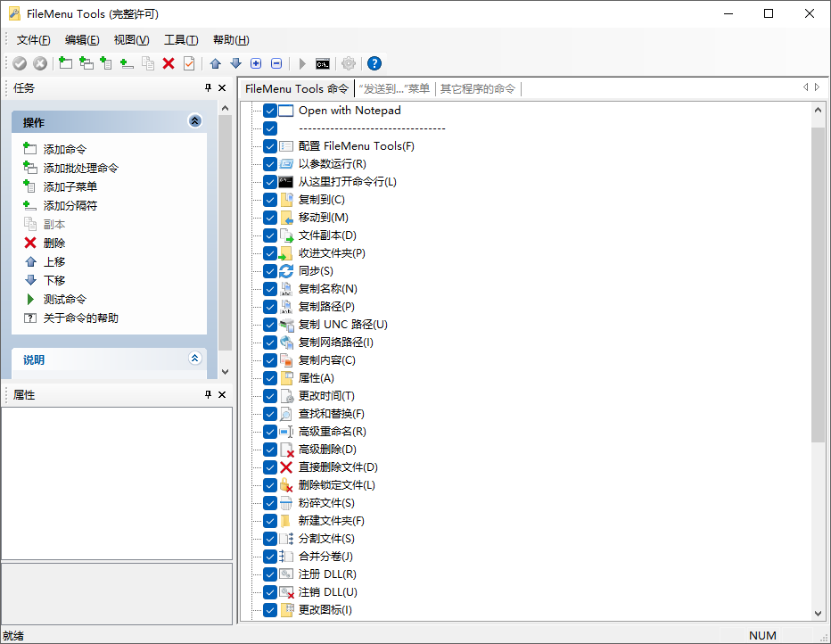Click the blue help question mark icon

point(374,62)
